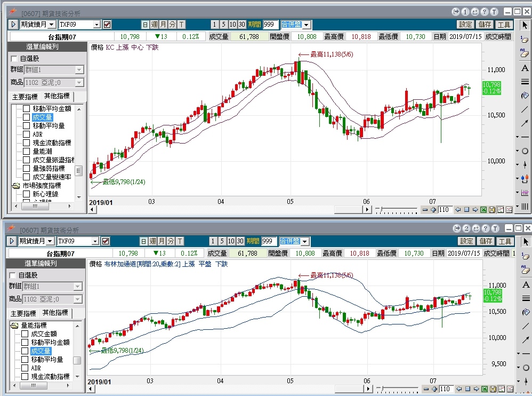
Task: Click the zoom-out minus icon in top chart
Action: [425, 210]
